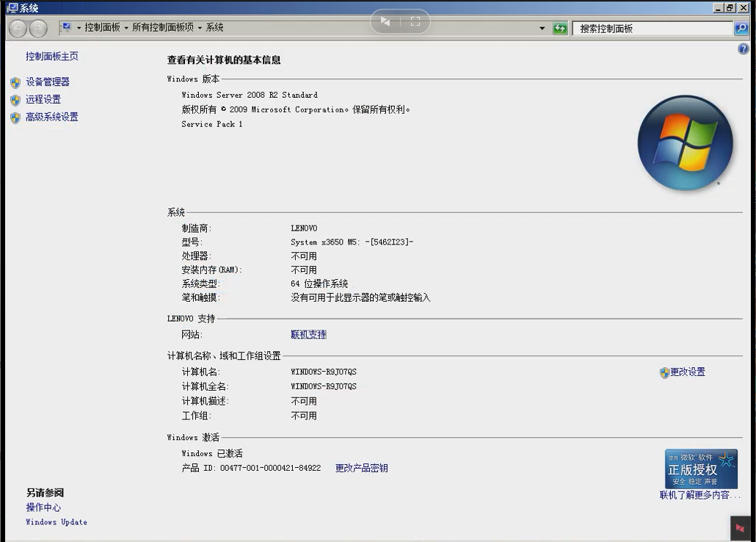Click 计算机名 value WINDOWS-R9J07QS

324,372
